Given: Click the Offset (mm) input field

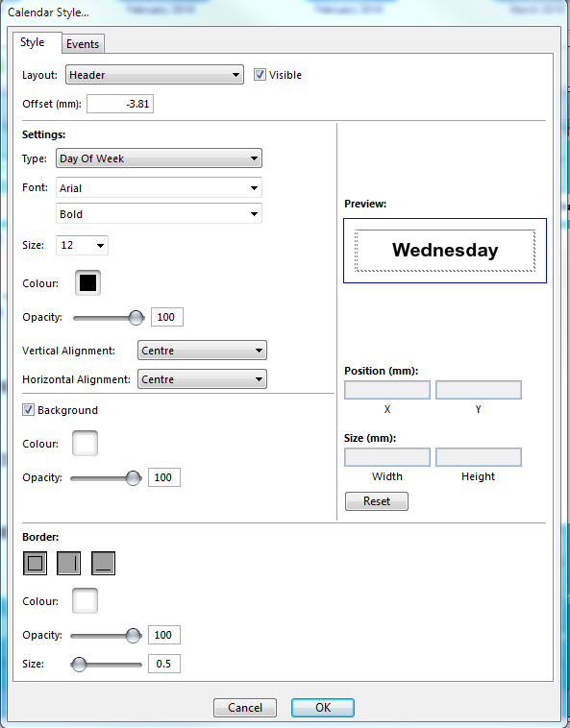Looking at the screenshot, I should 120,104.
